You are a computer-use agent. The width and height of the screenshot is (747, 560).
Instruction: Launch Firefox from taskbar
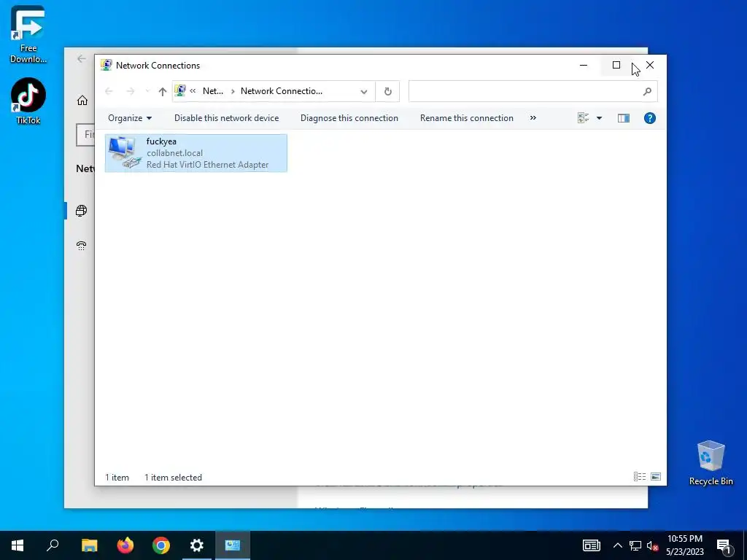[x=125, y=545]
